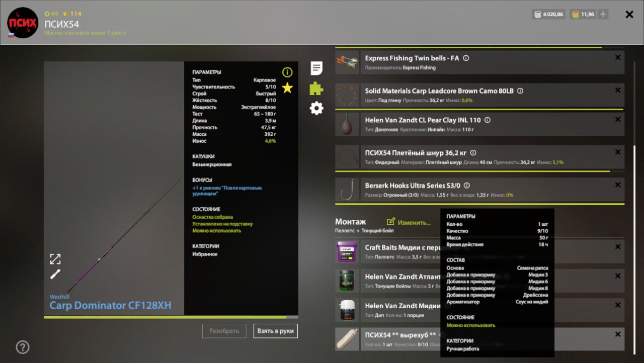Click the Безынерционная reel type text
This screenshot has width=644, height=363.
[x=212, y=164]
